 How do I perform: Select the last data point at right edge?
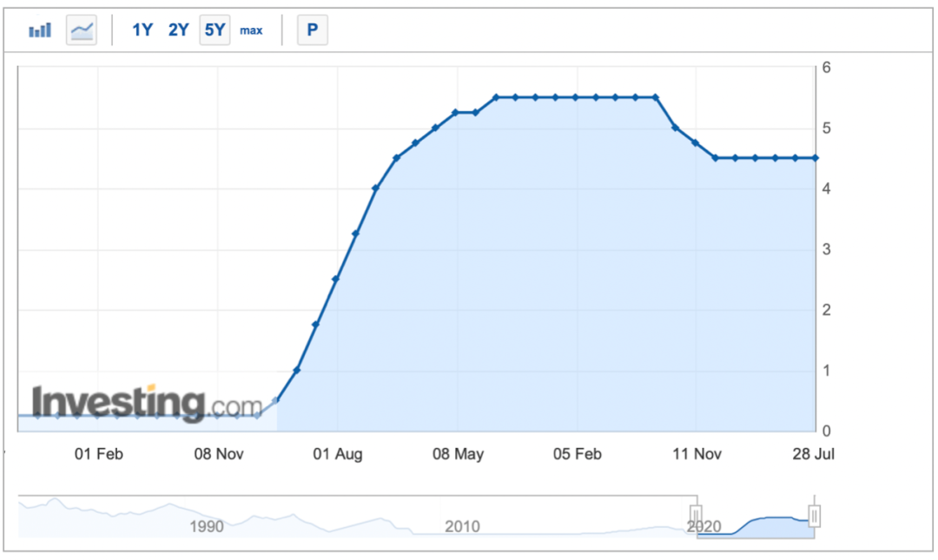815,158
